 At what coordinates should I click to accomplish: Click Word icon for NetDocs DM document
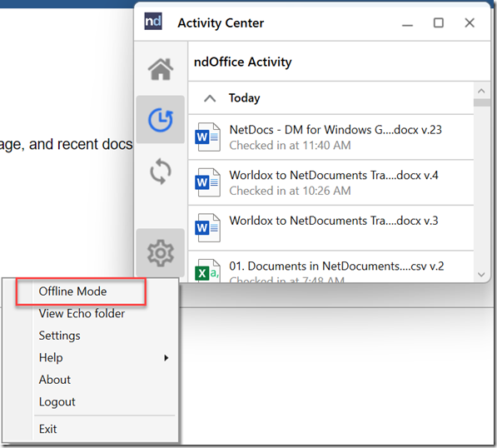[x=207, y=137]
